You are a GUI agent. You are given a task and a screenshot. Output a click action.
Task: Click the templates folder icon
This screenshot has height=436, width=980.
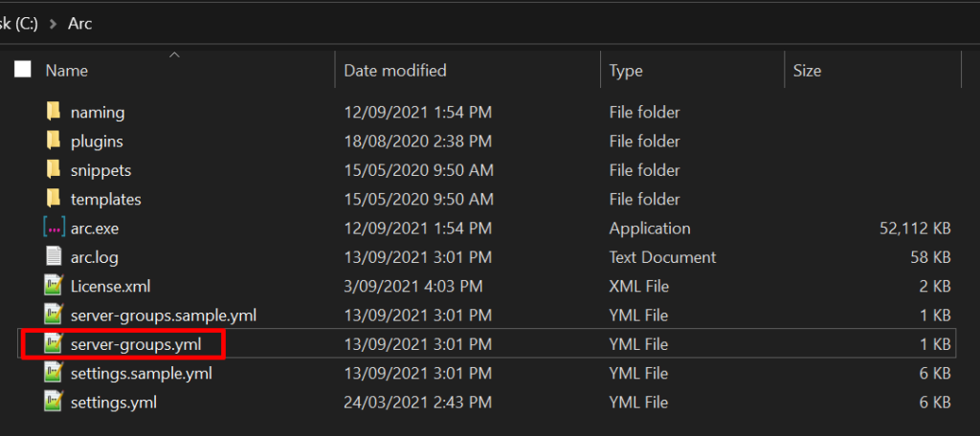[54, 200]
